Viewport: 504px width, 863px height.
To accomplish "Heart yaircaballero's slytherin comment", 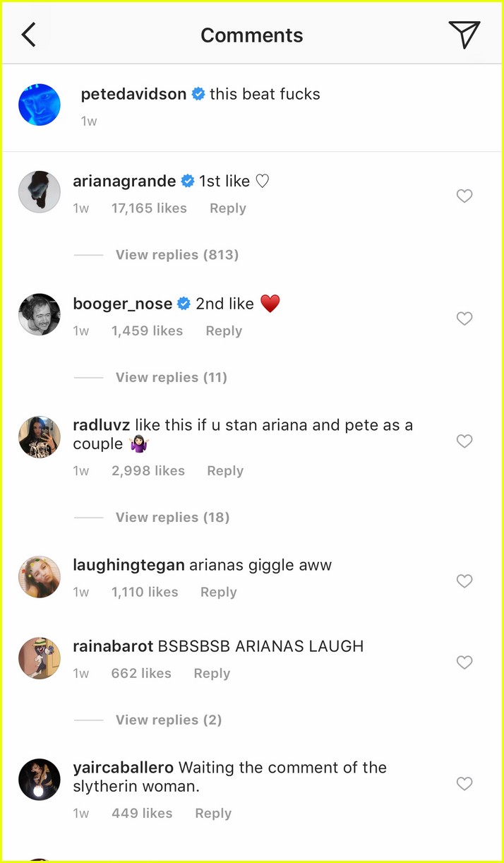I will click(x=464, y=784).
